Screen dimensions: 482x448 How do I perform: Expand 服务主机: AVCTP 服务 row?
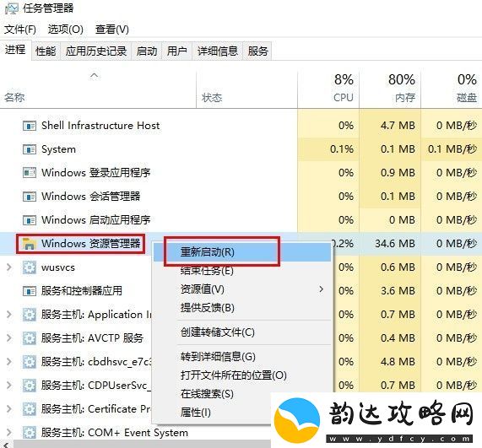click(9, 338)
